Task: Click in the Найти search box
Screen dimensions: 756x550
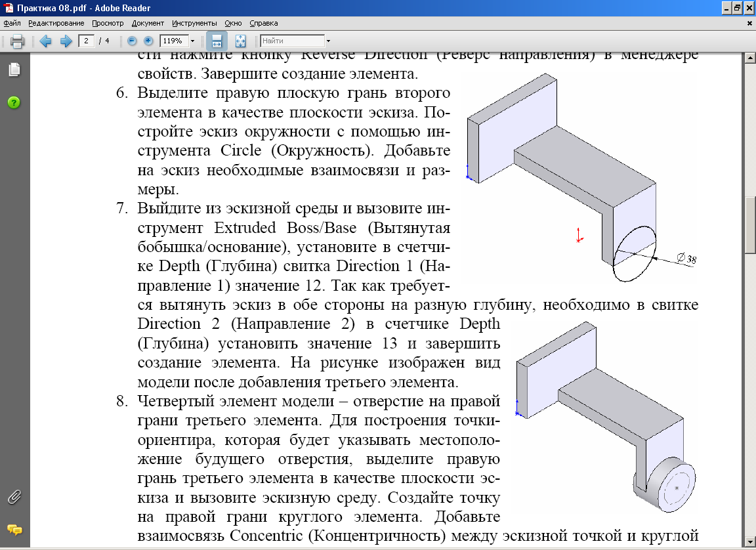Action: click(x=292, y=41)
